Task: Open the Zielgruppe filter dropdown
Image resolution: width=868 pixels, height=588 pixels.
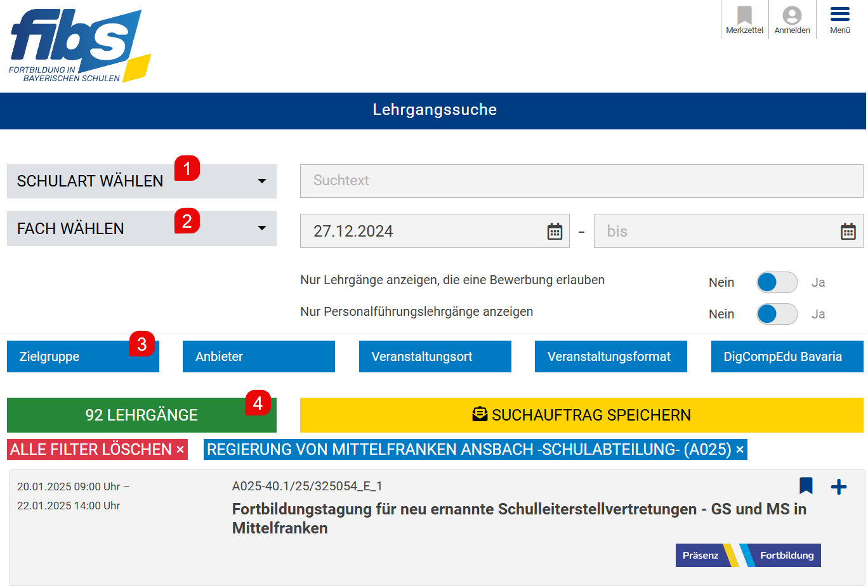Action: (x=82, y=356)
